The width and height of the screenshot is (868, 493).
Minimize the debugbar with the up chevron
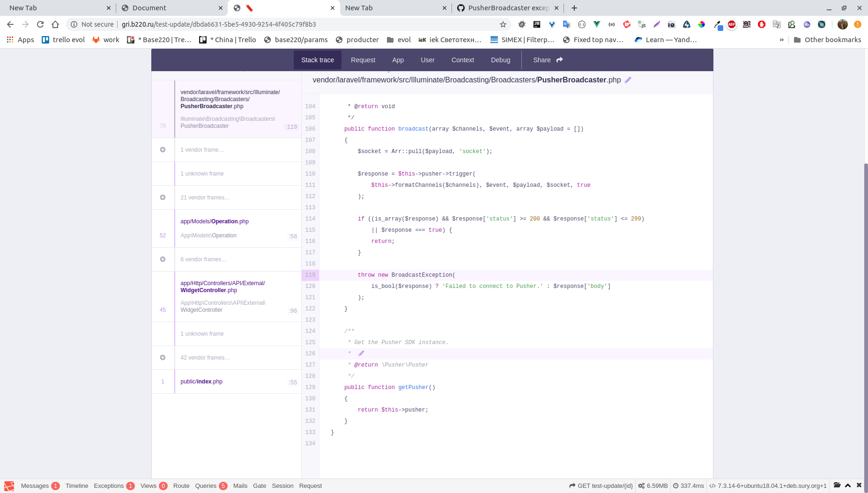coord(848,486)
